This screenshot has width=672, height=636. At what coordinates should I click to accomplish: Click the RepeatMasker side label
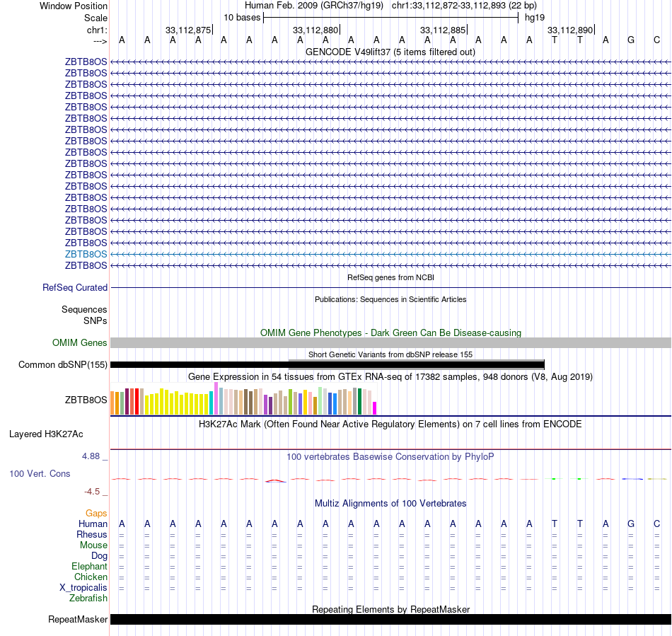point(78,619)
